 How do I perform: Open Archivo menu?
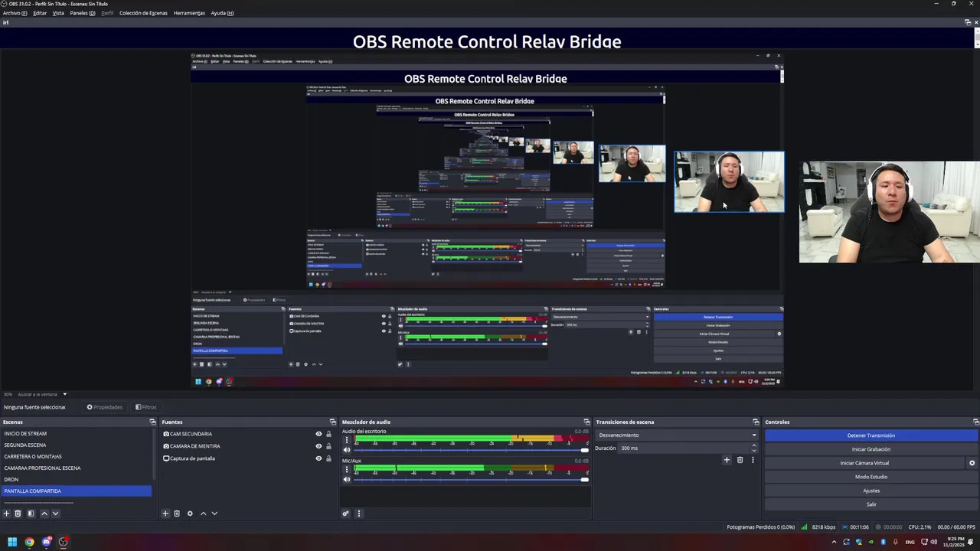click(15, 13)
